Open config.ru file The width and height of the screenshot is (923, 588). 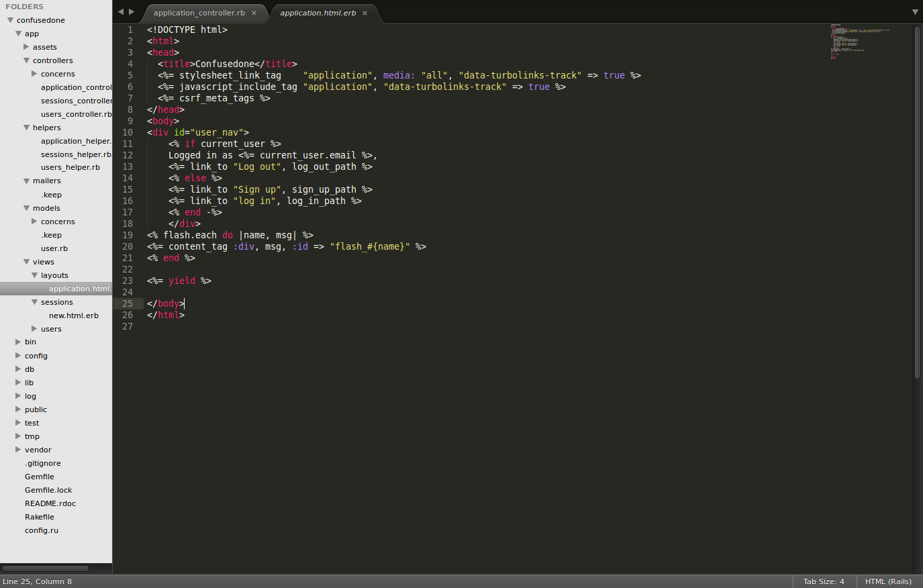pyautogui.click(x=42, y=530)
